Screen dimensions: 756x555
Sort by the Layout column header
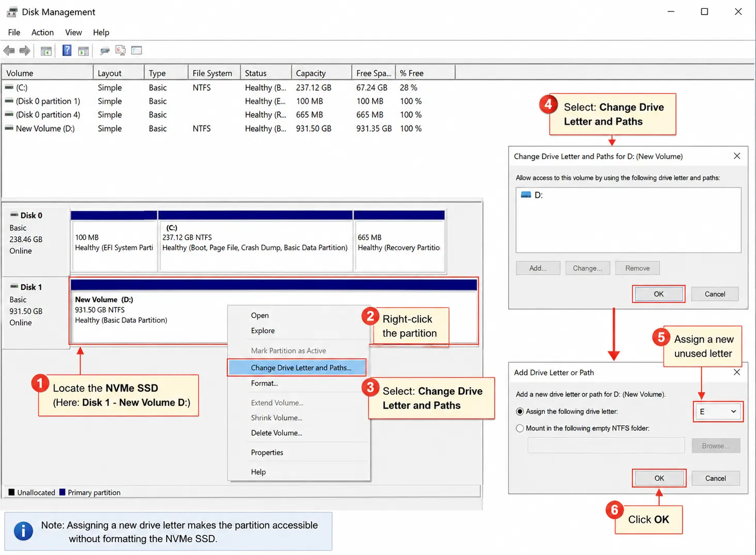coord(119,73)
